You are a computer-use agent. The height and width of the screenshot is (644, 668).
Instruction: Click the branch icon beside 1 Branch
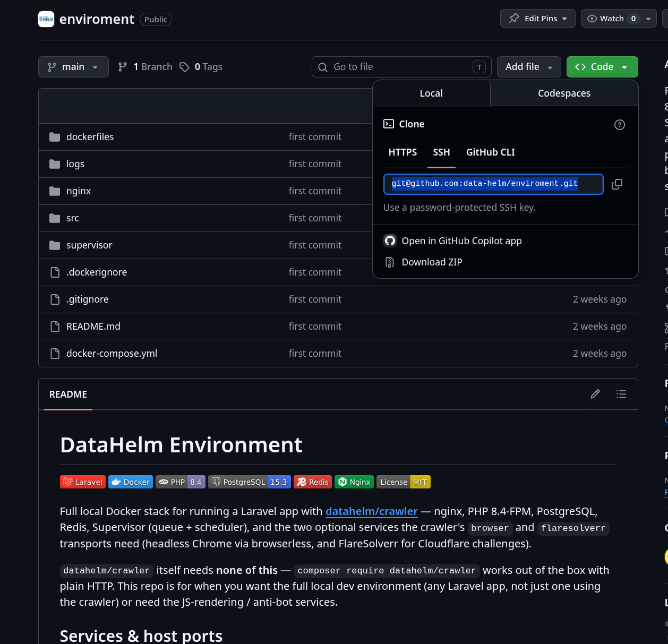pos(123,67)
